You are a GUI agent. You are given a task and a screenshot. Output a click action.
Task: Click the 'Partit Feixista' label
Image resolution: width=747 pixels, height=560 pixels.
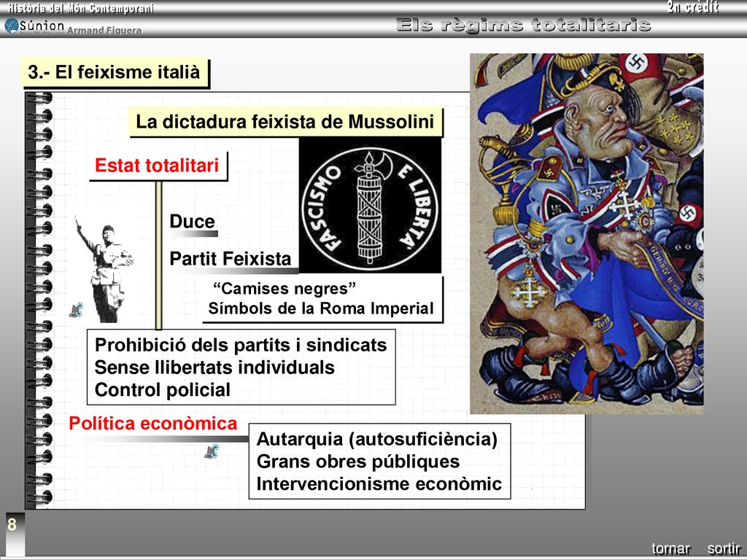tap(230, 259)
